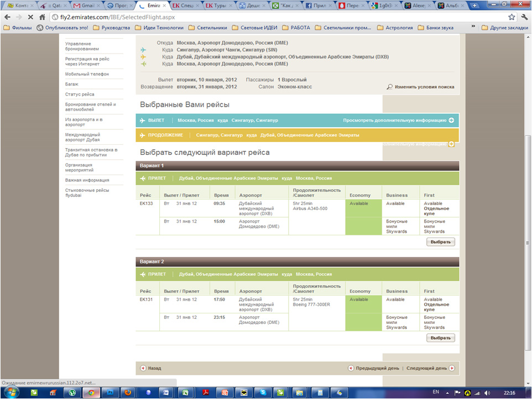Image resolution: width=532 pixels, height=399 pixels.
Task: Bookmark this page with the star icon
Action: tap(512, 17)
